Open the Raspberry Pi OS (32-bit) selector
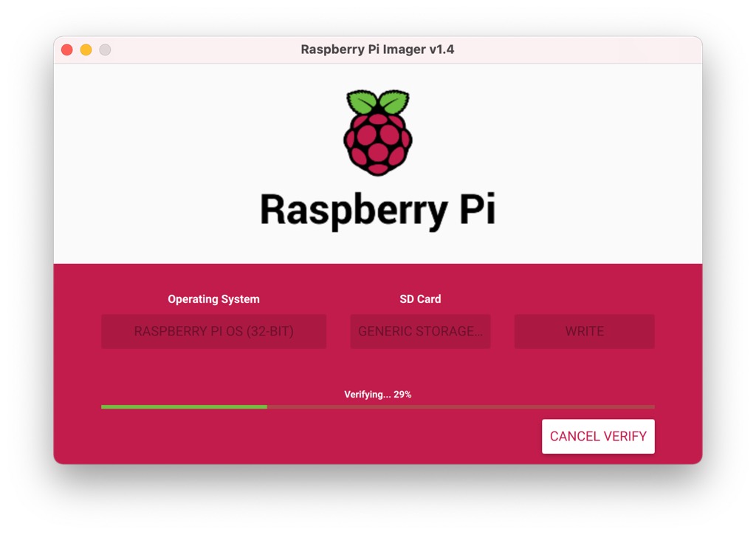The width and height of the screenshot is (756, 535). pyautogui.click(x=213, y=331)
